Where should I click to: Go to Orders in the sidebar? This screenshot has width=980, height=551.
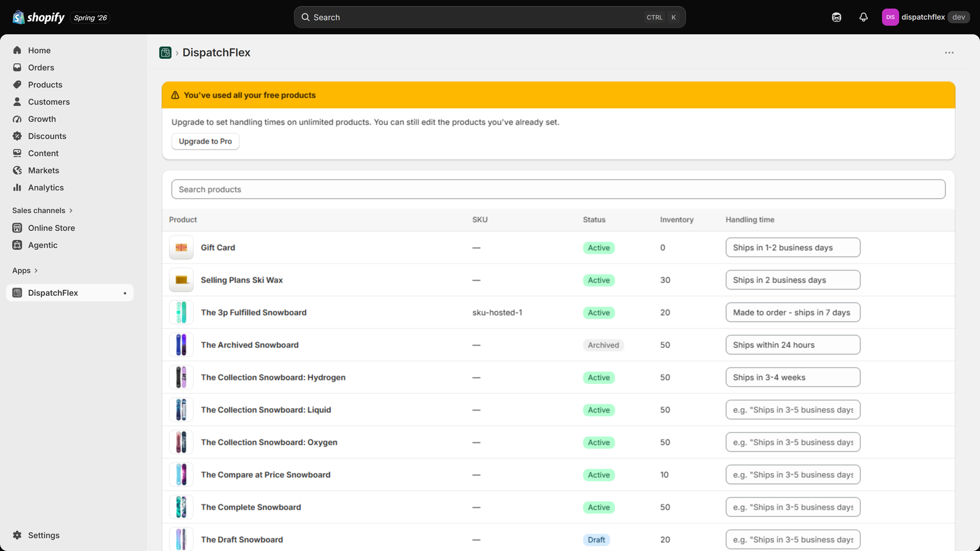tap(70, 67)
